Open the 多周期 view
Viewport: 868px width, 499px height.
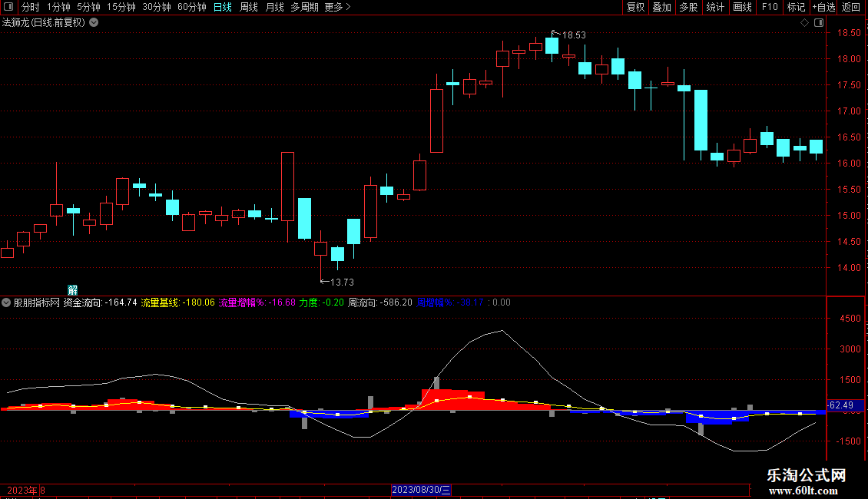tap(304, 7)
